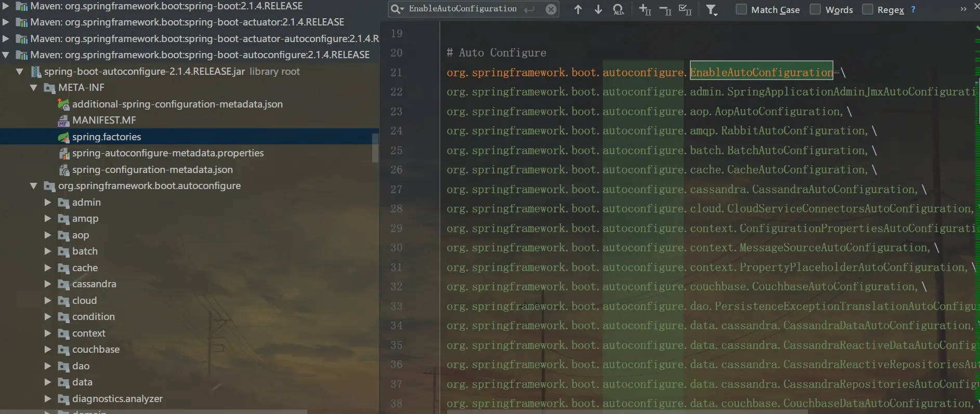
Task: Select all occurrences icon in search bar
Action: [685, 9]
